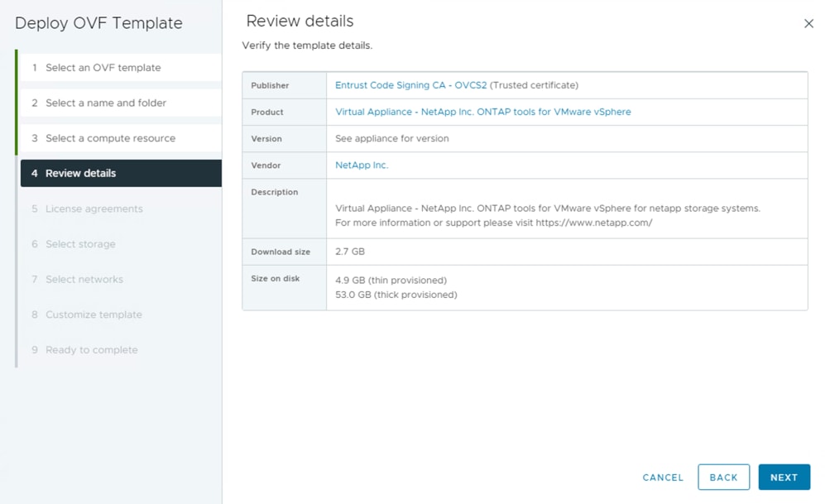Click the Publisher row label
825x504 pixels.
270,85
